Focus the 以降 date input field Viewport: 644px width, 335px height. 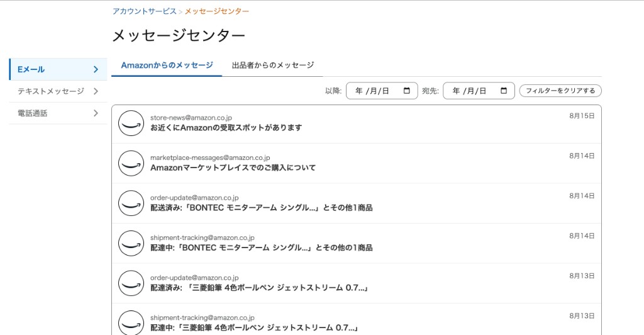point(382,91)
